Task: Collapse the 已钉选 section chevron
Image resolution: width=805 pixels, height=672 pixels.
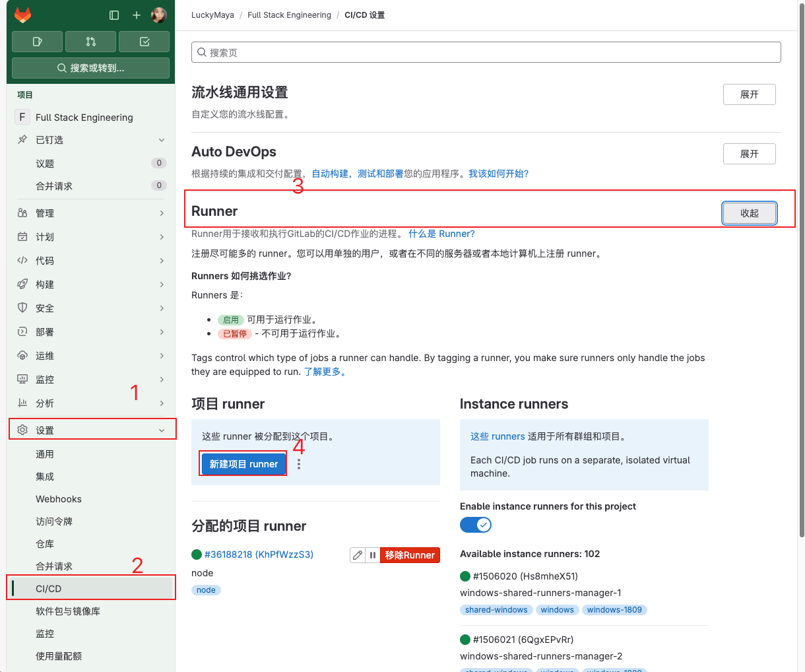Action: (162, 140)
